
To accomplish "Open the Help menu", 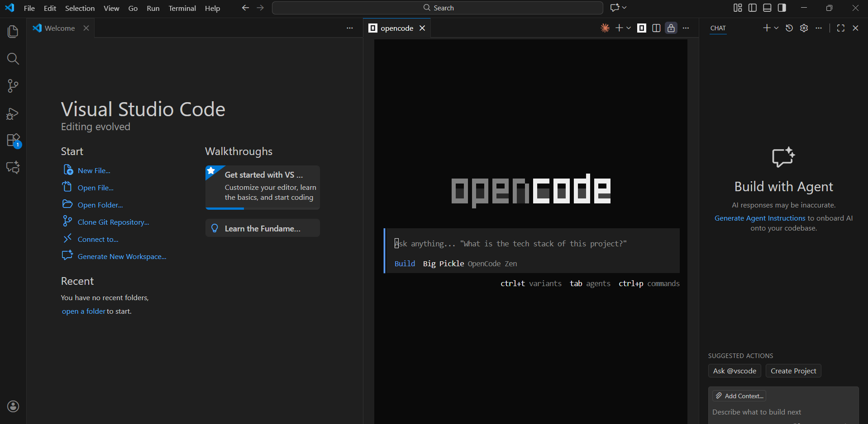I will (x=212, y=8).
